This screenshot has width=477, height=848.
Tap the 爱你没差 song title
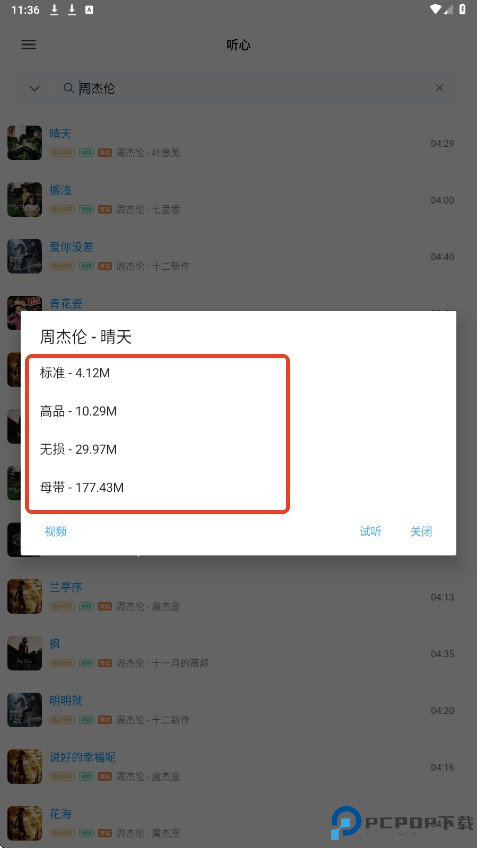pos(71,247)
